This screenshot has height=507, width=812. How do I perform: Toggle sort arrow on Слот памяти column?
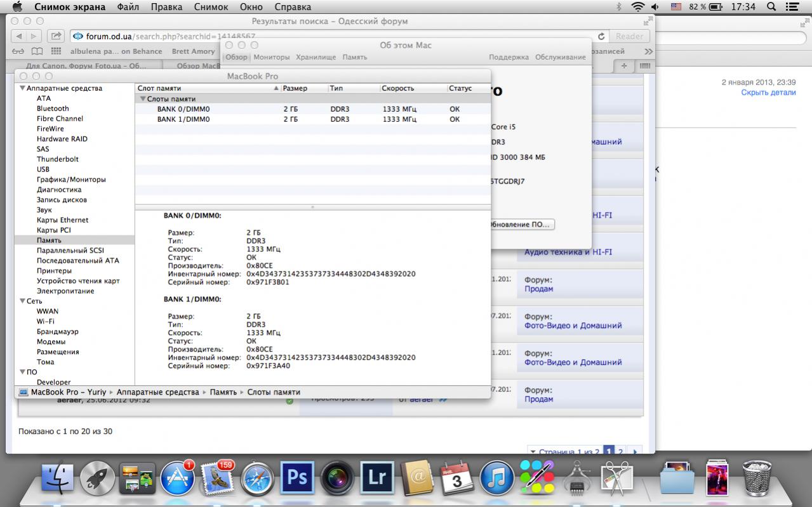click(x=276, y=88)
